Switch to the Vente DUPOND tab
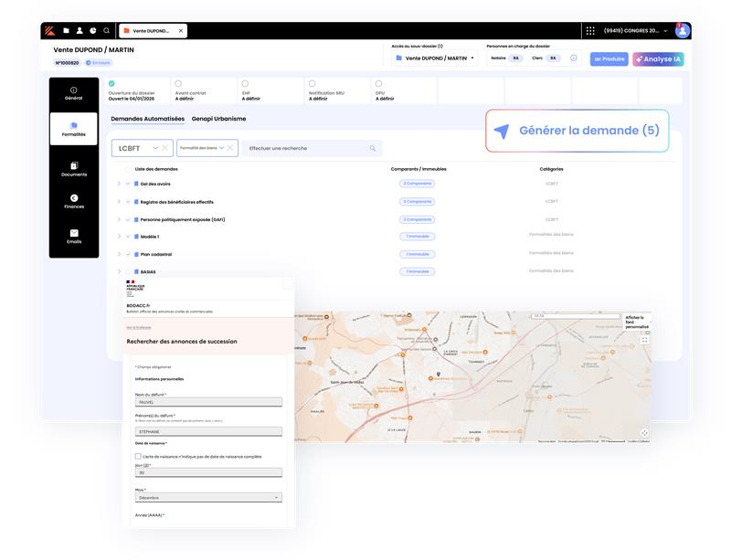 [151, 31]
